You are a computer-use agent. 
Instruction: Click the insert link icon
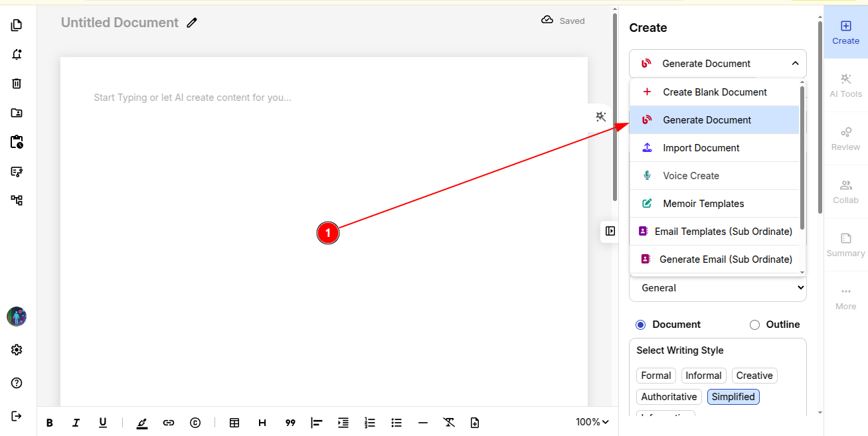click(169, 423)
